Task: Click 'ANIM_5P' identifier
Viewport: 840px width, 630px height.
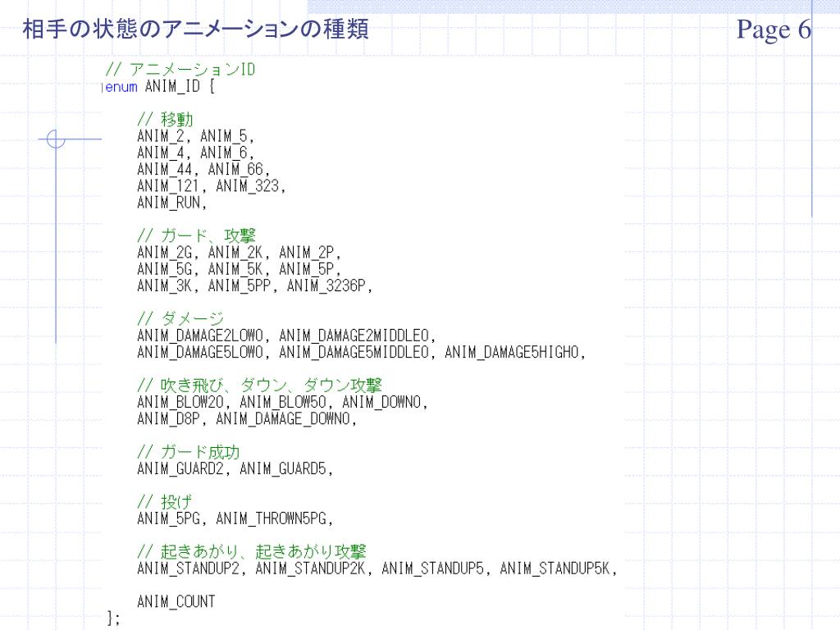Action: click(307, 269)
